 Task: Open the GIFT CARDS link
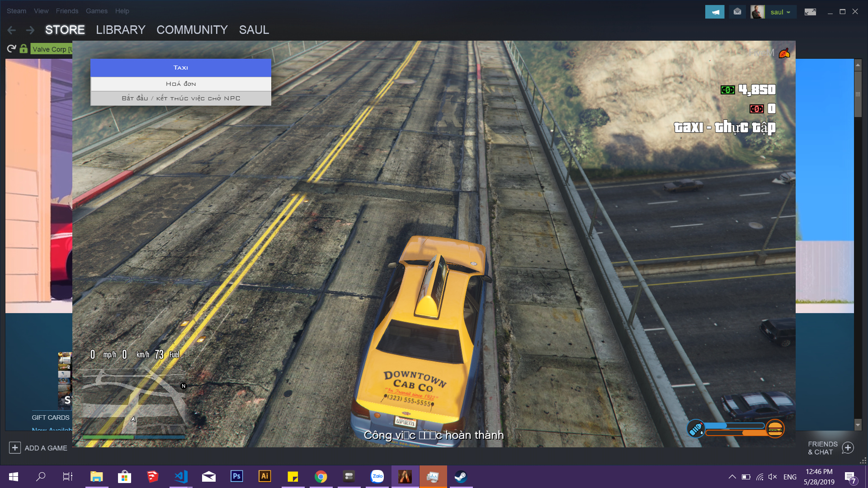[x=50, y=418]
